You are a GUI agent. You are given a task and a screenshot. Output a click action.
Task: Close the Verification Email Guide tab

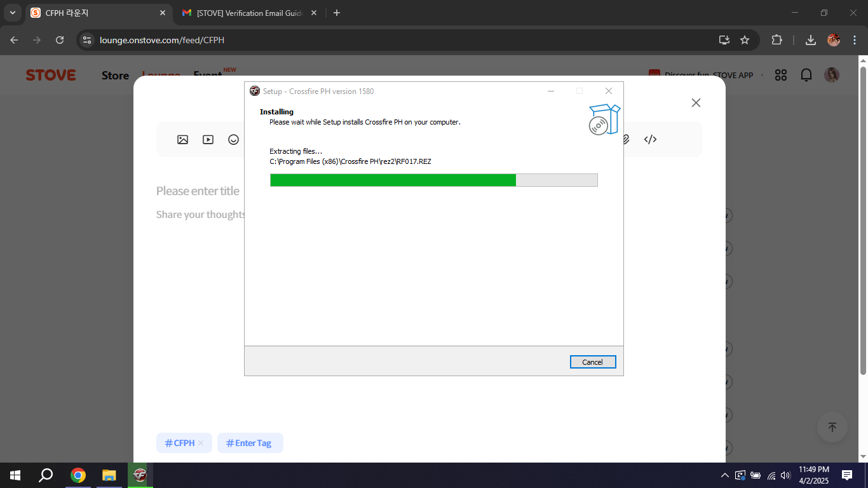pos(314,13)
